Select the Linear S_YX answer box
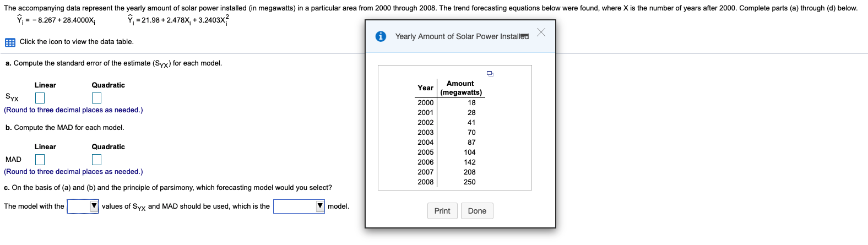 click(x=40, y=98)
